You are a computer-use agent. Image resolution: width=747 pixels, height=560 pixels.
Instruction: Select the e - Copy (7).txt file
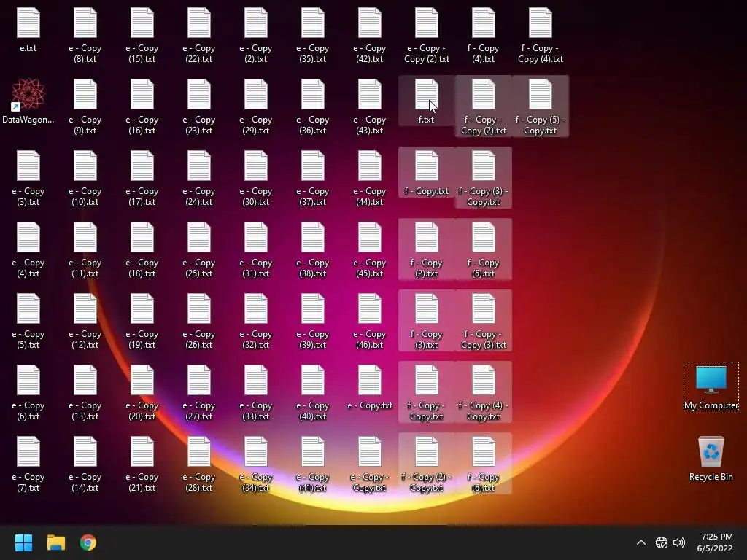[28, 464]
